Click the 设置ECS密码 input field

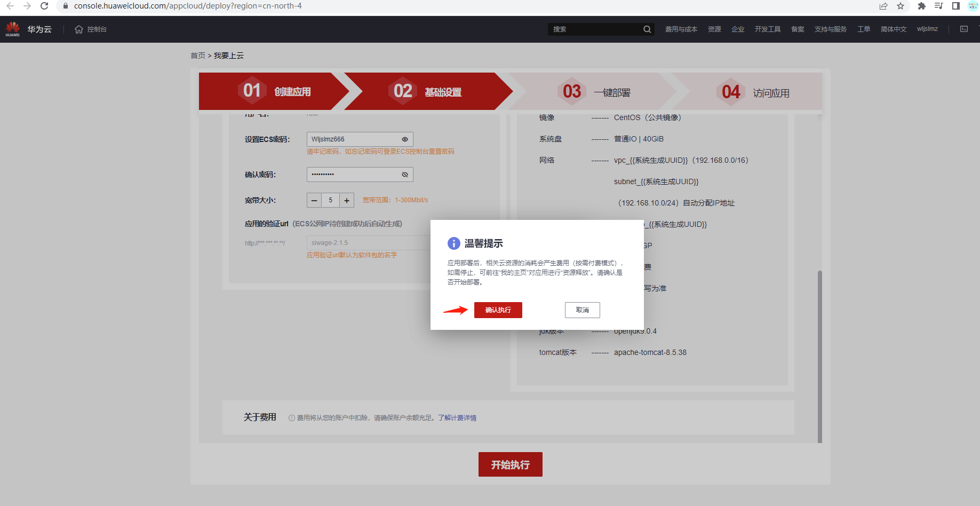[360, 139]
